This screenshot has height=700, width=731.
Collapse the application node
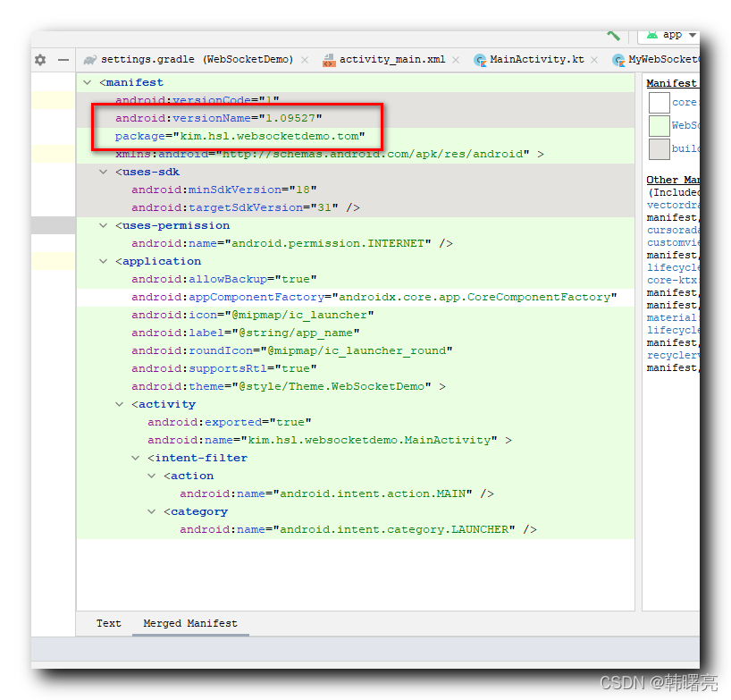(x=104, y=261)
